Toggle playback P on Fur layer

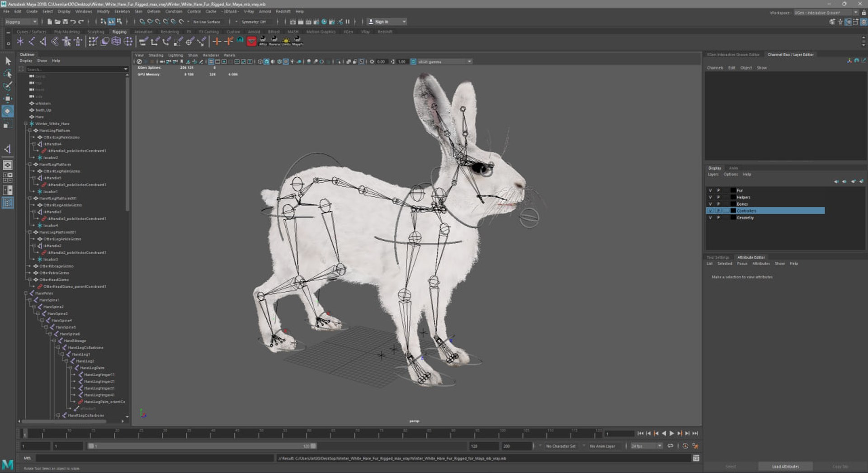(x=718, y=190)
